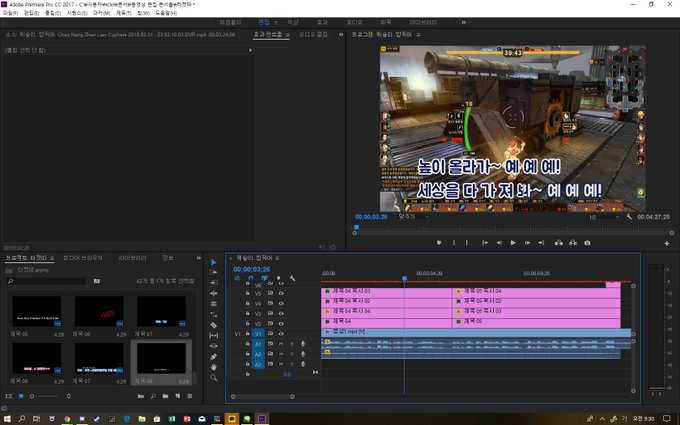Toggle nest sequence insert mode in timeline

coord(237,278)
